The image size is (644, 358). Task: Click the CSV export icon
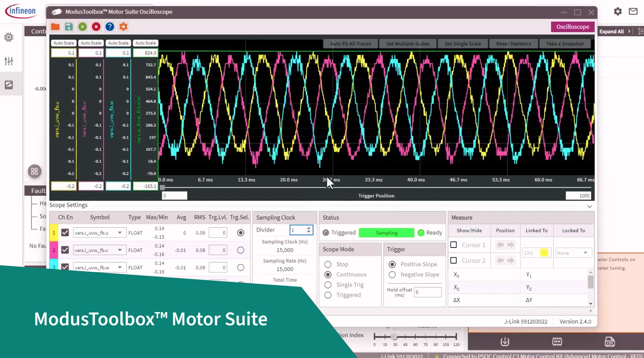[x=609, y=341]
